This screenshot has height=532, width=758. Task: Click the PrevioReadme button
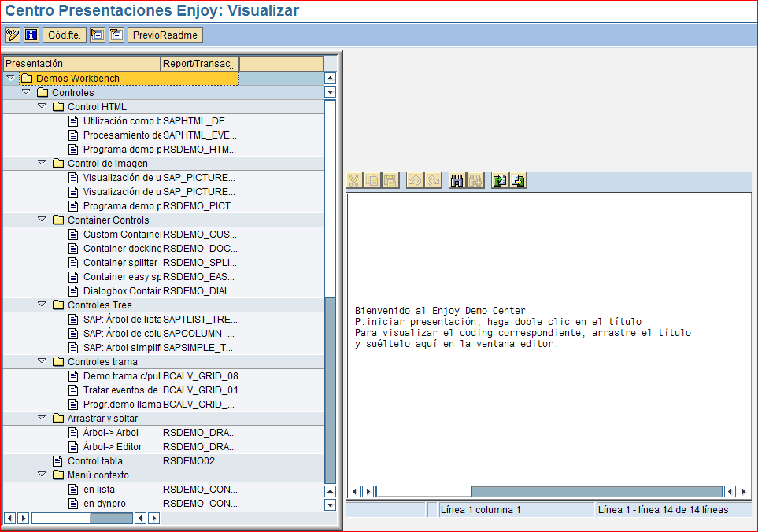(165, 35)
